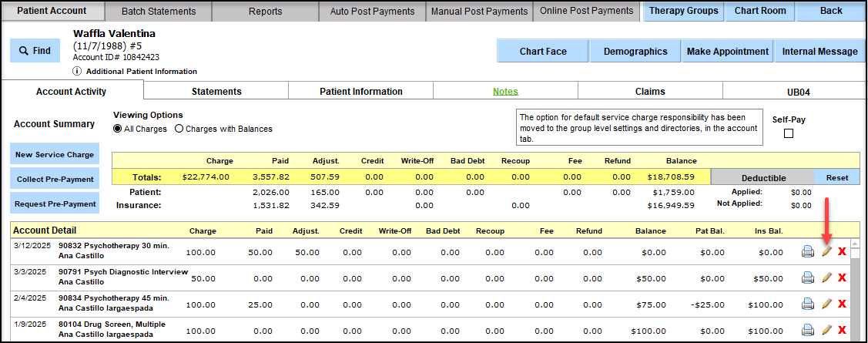
Task: Select Charges with Balances viewing option
Action: click(179, 129)
